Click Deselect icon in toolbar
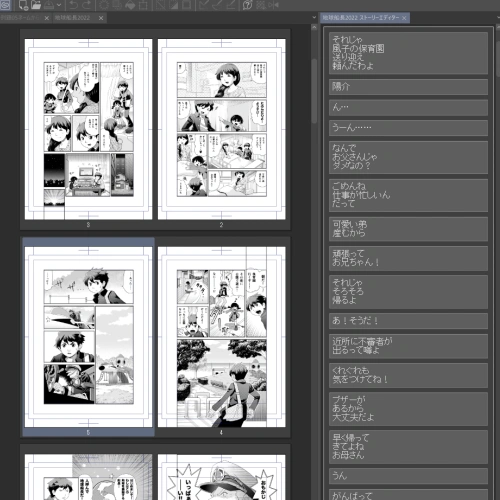Viewport: 500px width, 500px height. pos(160,5)
